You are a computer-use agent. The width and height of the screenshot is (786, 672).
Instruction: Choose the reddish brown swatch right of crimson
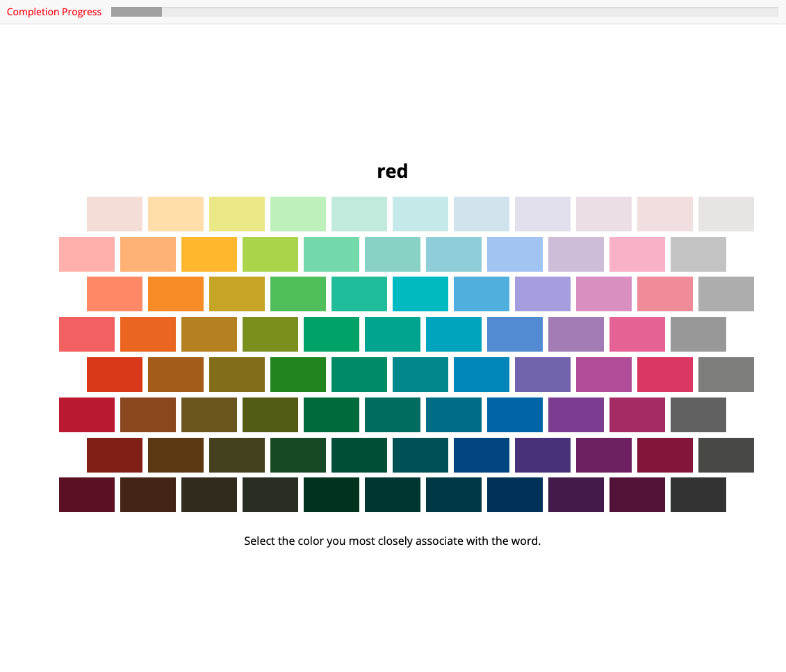click(148, 415)
